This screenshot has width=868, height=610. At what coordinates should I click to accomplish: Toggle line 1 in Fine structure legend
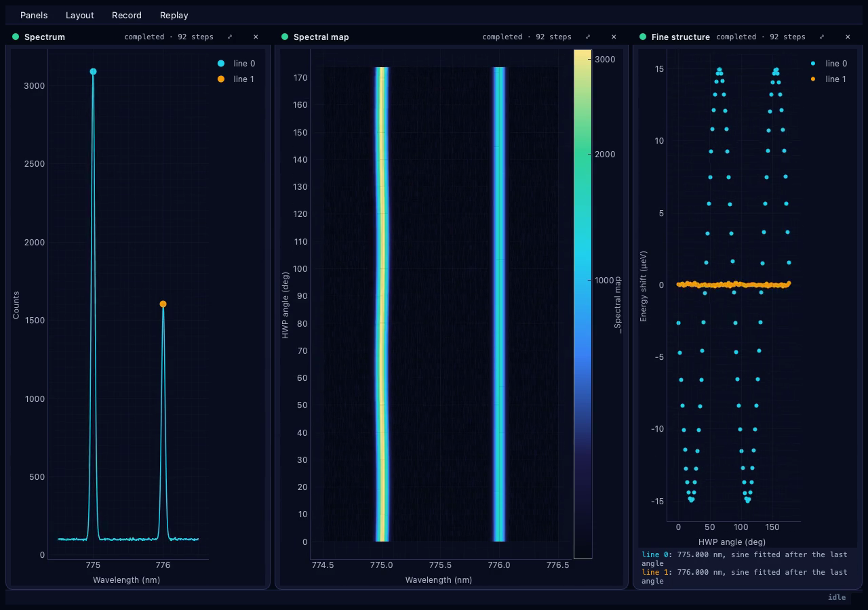coord(828,79)
